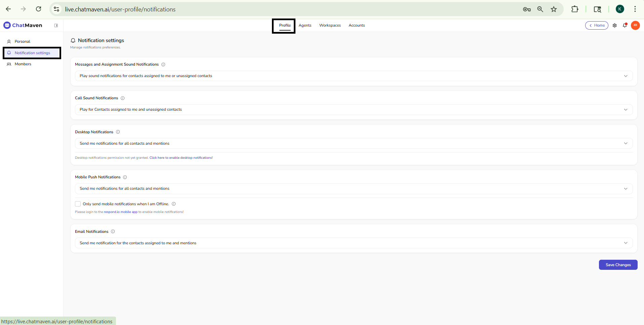Click info icon beside Desktop Notifications
Screen dimensions: 644x325
click(x=118, y=132)
